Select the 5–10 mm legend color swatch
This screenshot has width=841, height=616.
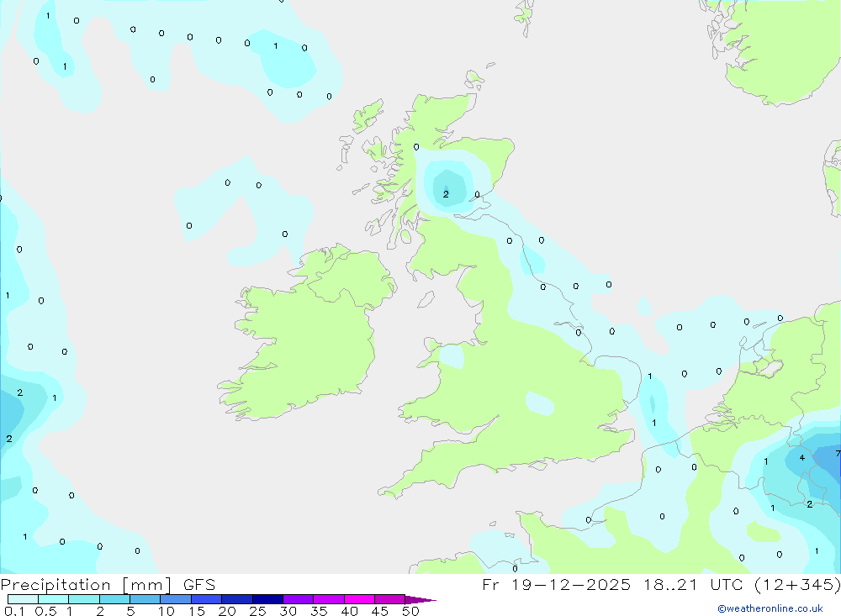click(x=145, y=599)
